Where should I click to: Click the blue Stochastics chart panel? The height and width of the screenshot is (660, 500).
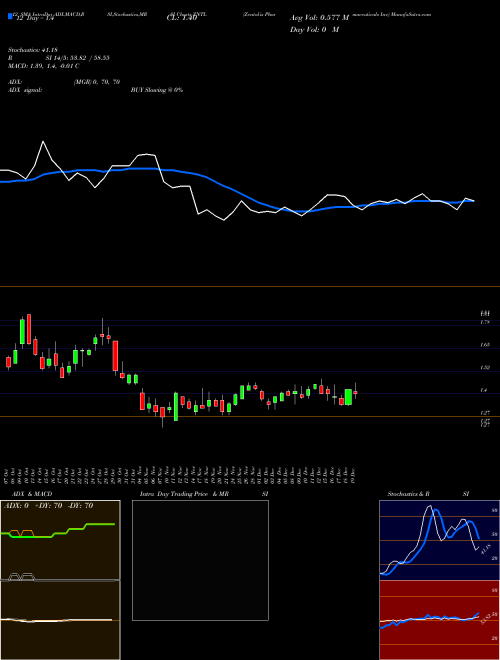tap(439, 540)
